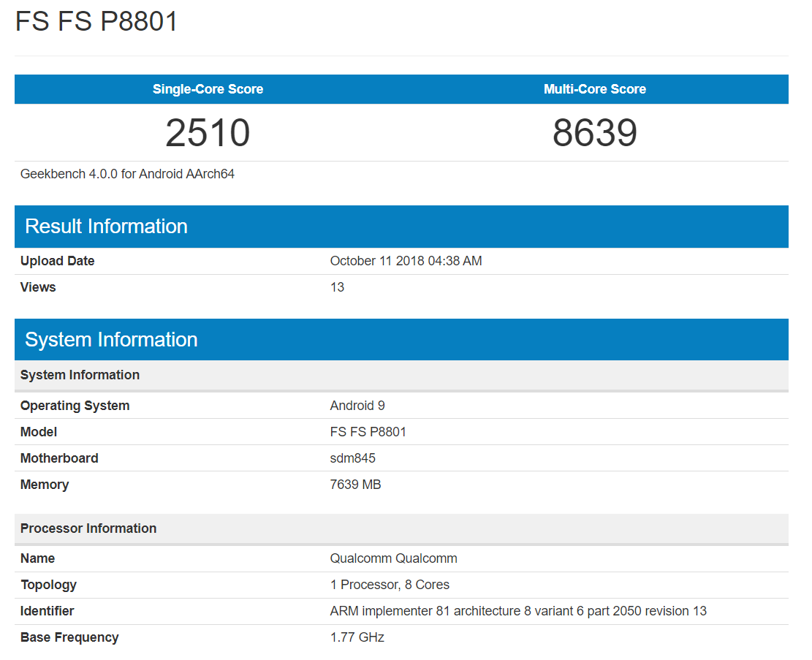Viewport: 812px width, 660px height.
Task: Click the Multi-Core Score header
Action: (x=594, y=89)
